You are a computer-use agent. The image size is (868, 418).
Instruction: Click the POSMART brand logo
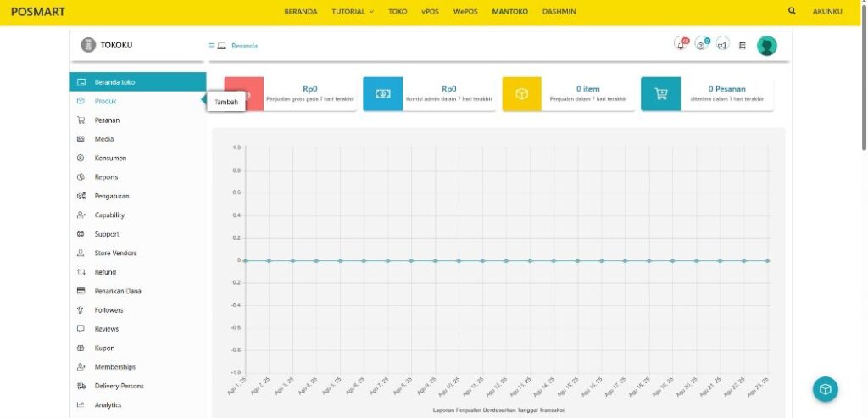point(38,12)
